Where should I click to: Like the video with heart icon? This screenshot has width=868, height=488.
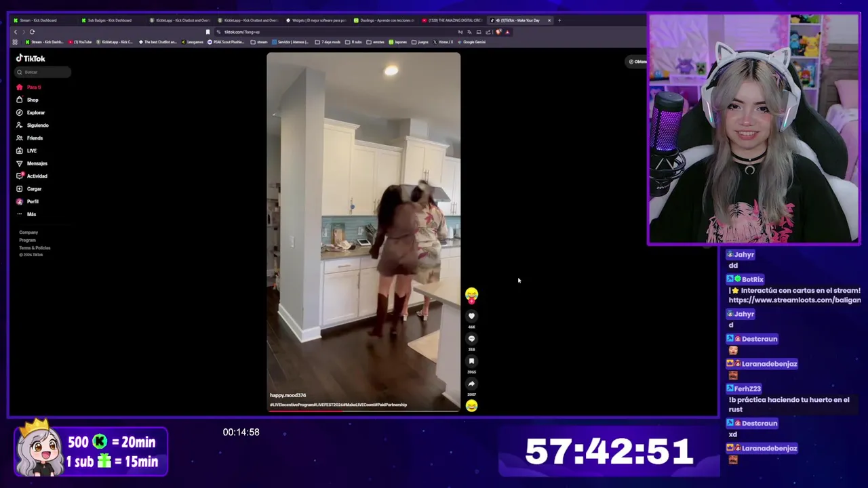471,316
